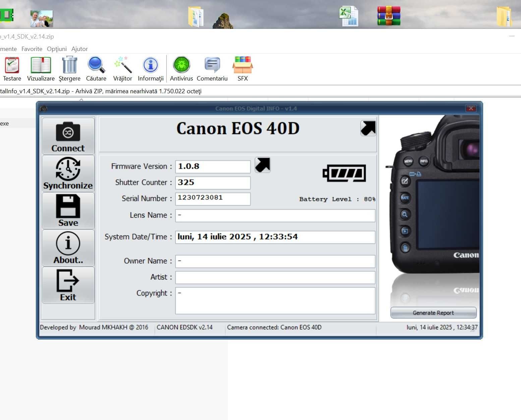This screenshot has height=420, width=521.
Task: Click the Connect camera button
Action: [68, 136]
